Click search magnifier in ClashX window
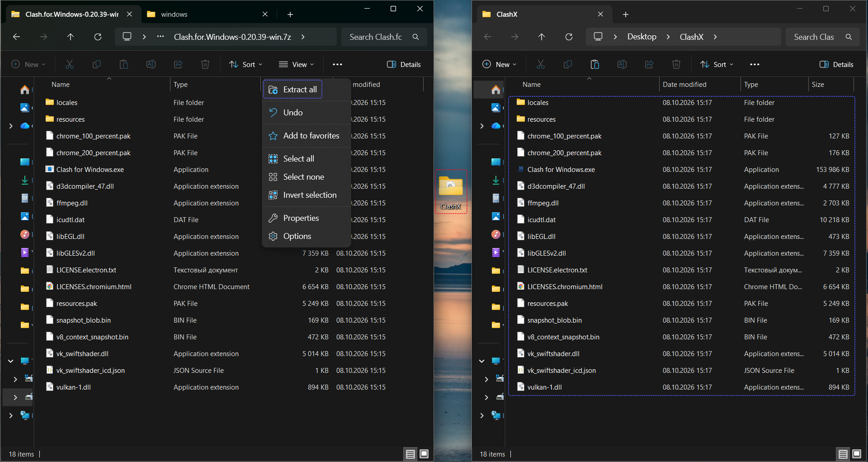Viewport: 868px width, 462px height. (x=849, y=37)
